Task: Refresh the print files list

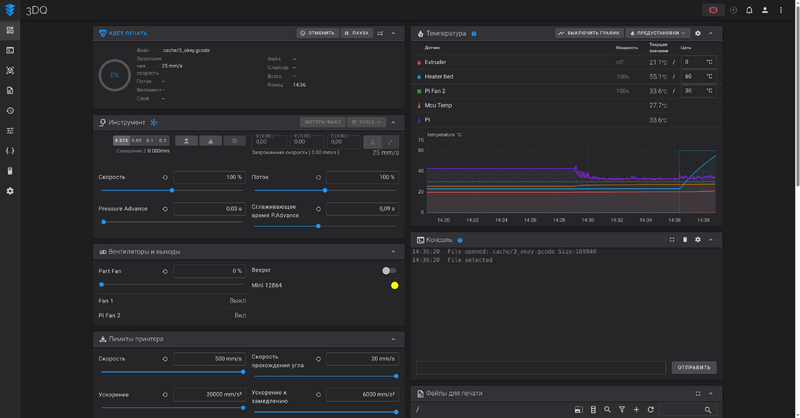Action: [x=651, y=410]
